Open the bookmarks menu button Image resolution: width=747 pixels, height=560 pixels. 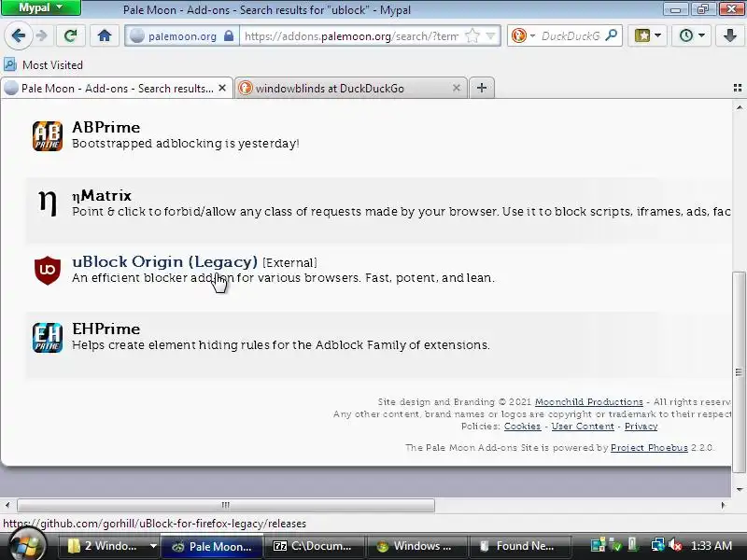[641, 35]
